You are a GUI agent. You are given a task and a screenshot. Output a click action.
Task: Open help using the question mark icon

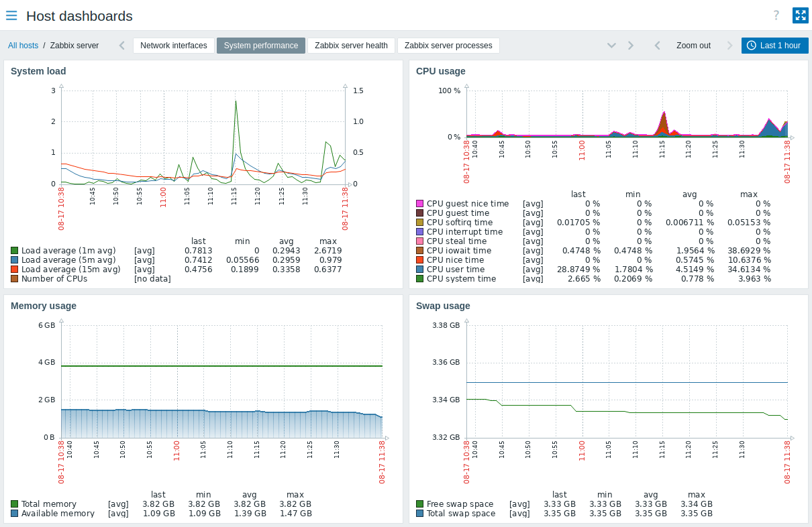pyautogui.click(x=776, y=15)
